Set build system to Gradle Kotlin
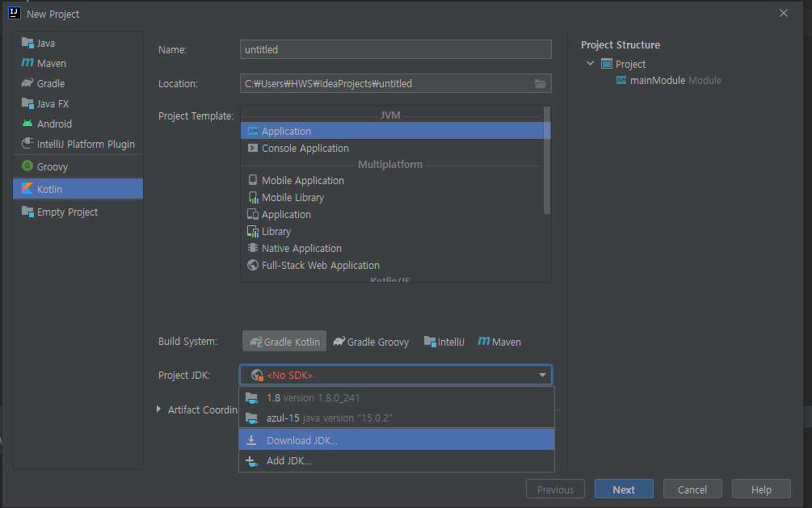The width and height of the screenshot is (812, 508). click(284, 342)
